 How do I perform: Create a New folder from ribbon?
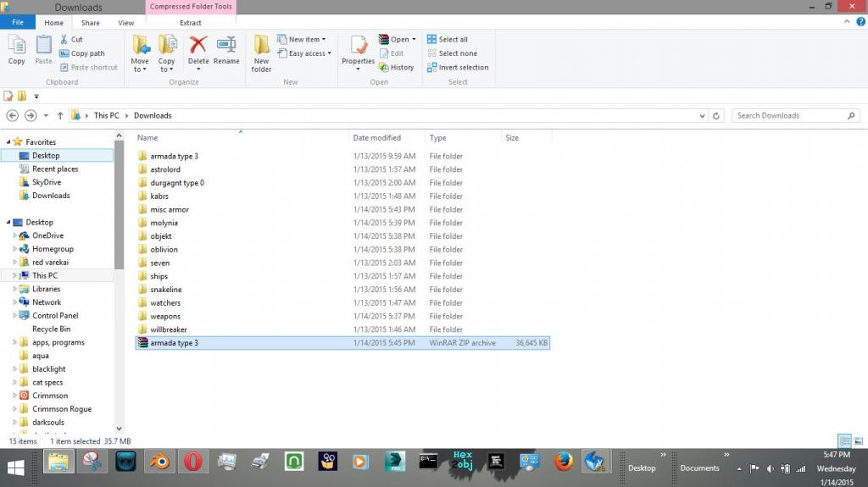pyautogui.click(x=261, y=53)
